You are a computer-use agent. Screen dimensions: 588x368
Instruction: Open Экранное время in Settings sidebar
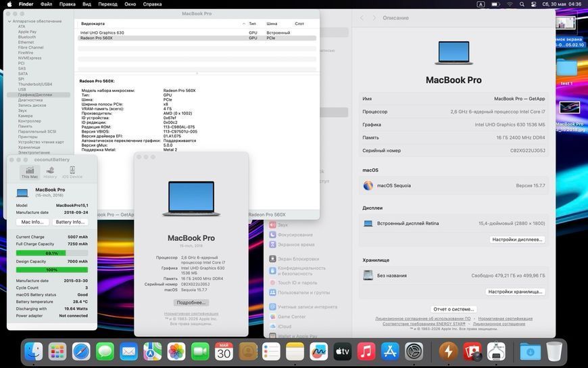(x=291, y=244)
